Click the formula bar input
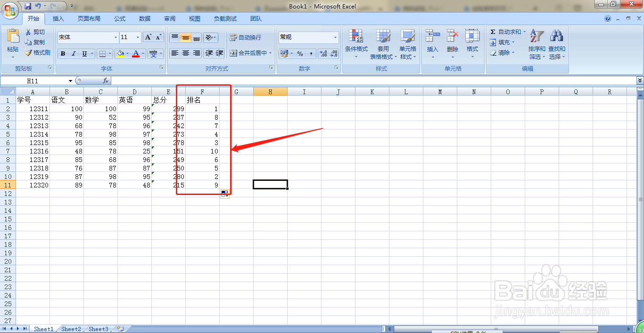This screenshot has width=644, height=333. coord(373,81)
